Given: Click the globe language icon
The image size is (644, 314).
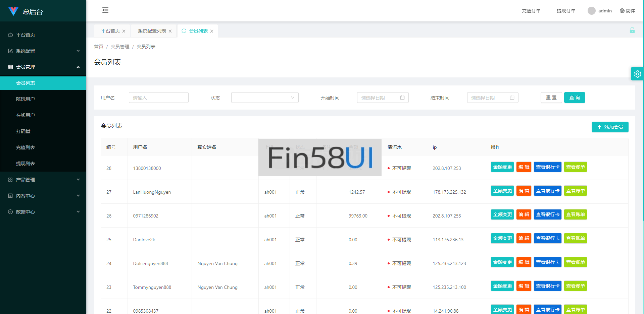Looking at the screenshot, I should pyautogui.click(x=622, y=11).
